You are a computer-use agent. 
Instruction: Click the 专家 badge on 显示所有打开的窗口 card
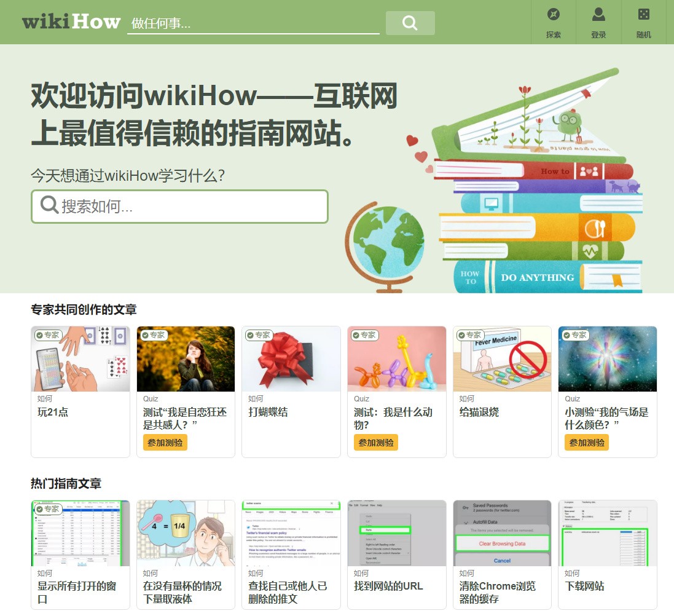click(48, 509)
